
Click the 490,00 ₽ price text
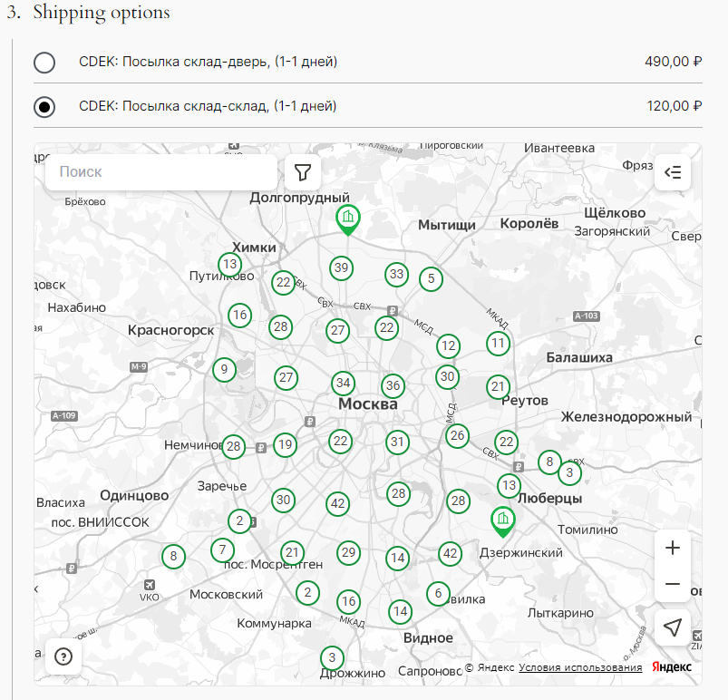tap(674, 62)
